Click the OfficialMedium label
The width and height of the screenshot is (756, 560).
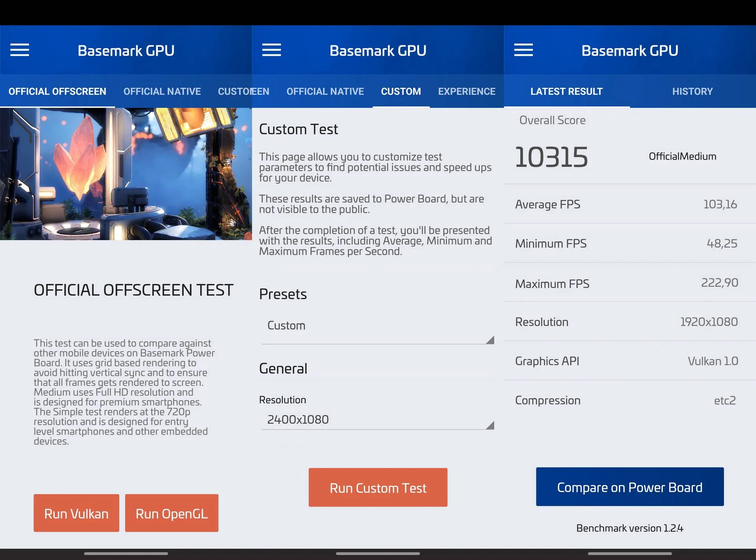[x=682, y=156]
